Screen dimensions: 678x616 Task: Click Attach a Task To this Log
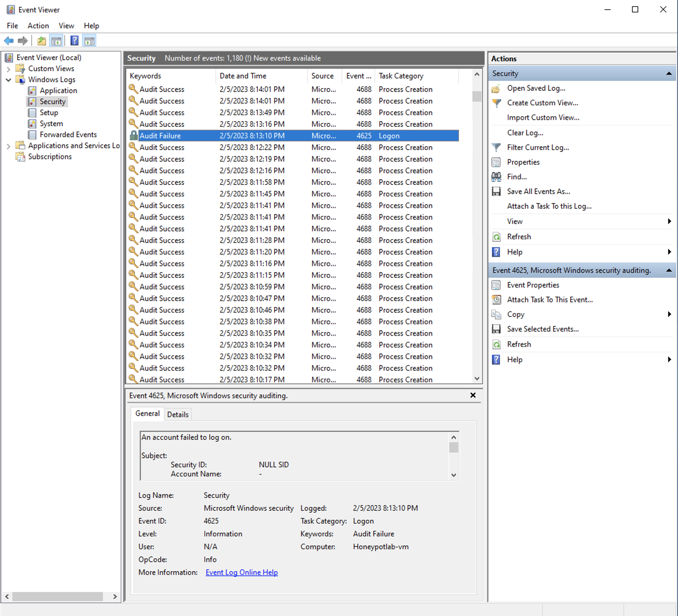click(549, 206)
